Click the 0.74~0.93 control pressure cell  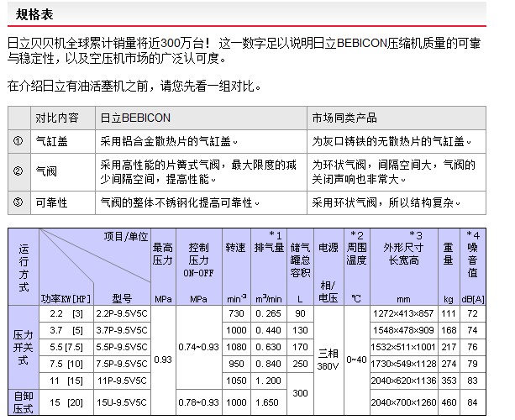(199, 348)
